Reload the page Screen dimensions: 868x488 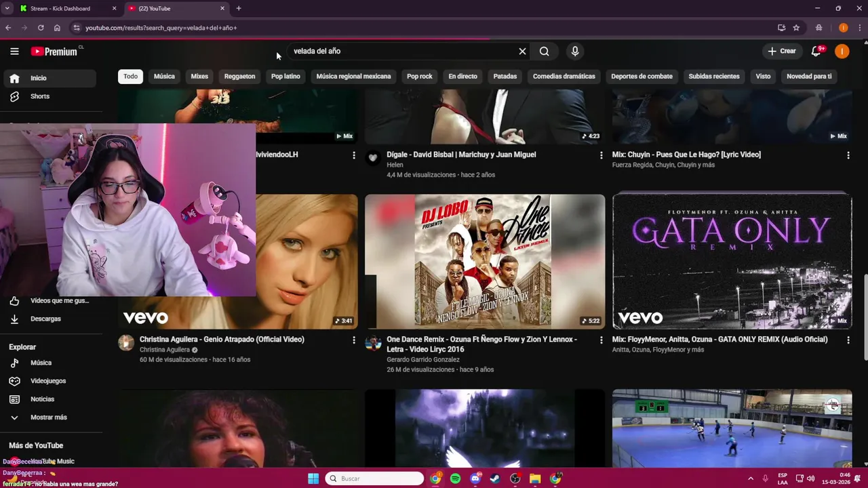pos(41,28)
